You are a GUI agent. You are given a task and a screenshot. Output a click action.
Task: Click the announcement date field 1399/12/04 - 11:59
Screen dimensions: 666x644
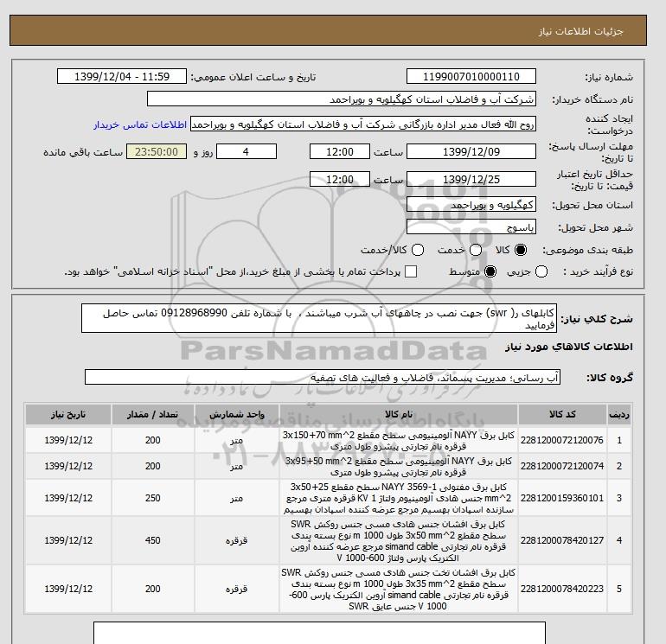(122, 76)
